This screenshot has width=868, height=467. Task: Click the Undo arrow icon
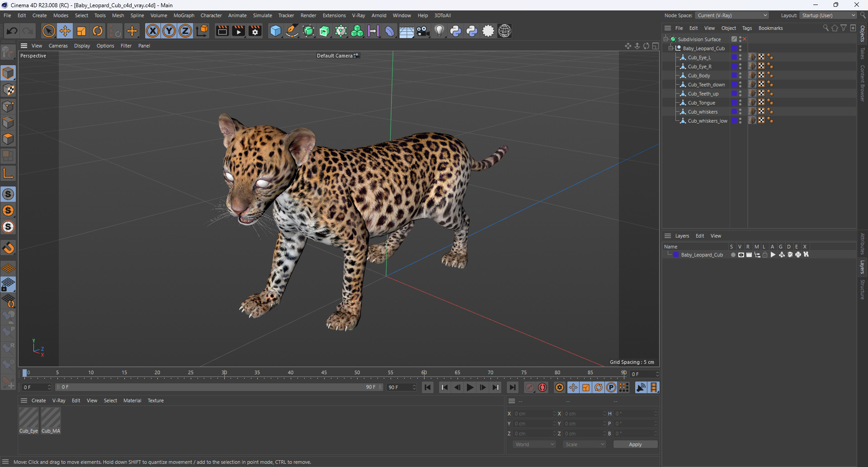[12, 31]
